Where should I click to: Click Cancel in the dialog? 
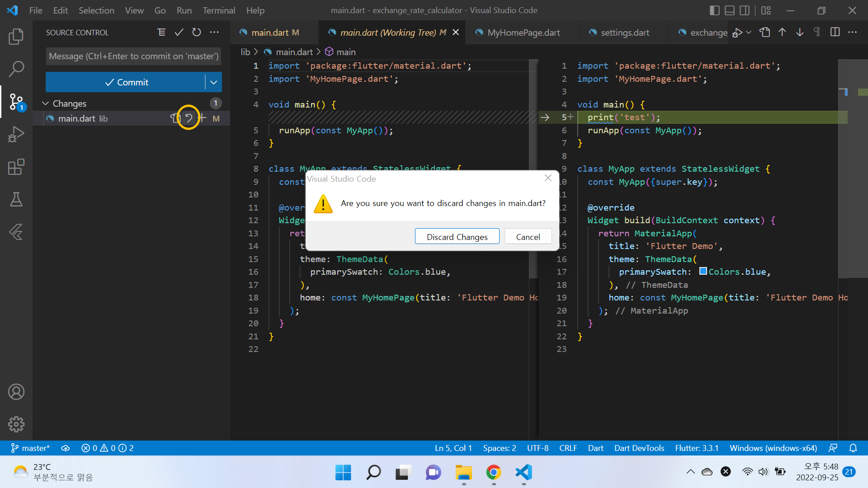[528, 237]
